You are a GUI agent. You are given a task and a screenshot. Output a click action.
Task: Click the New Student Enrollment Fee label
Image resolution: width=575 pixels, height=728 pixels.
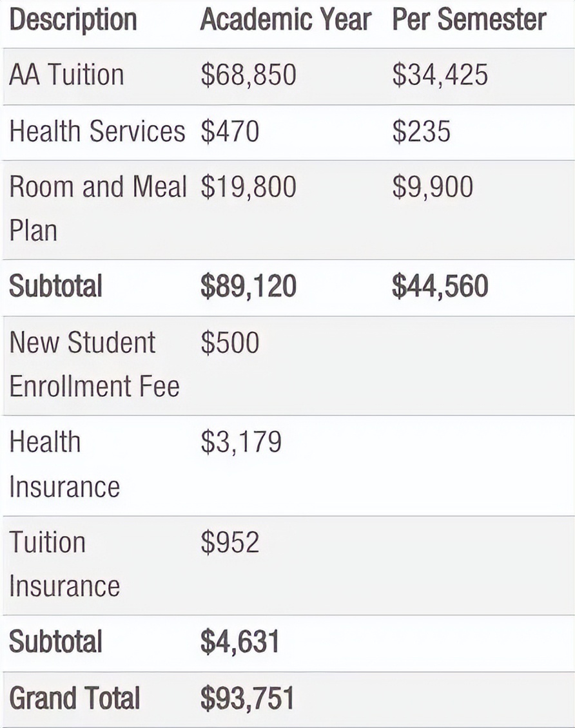point(94,364)
